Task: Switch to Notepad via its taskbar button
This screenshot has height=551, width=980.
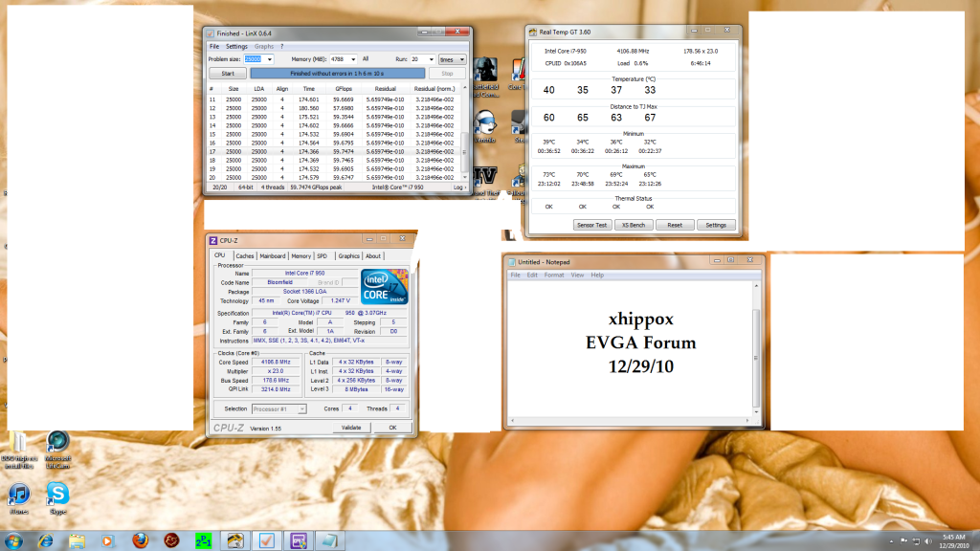Action: 328,540
